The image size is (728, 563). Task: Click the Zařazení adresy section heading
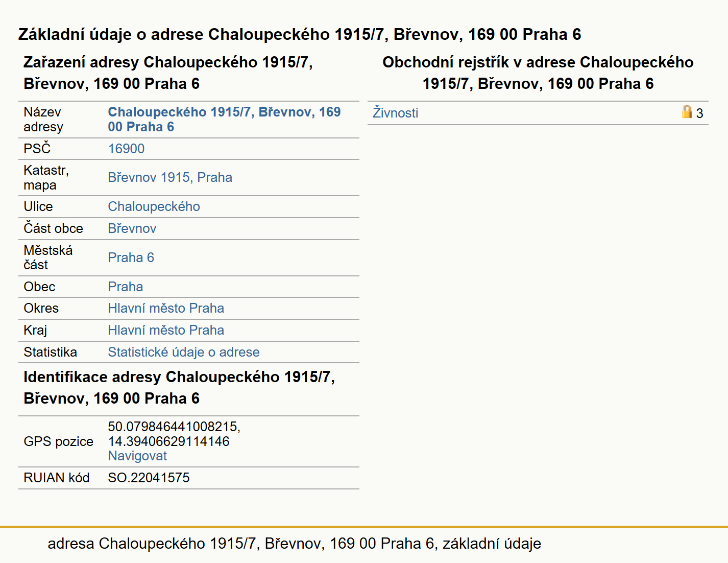168,73
